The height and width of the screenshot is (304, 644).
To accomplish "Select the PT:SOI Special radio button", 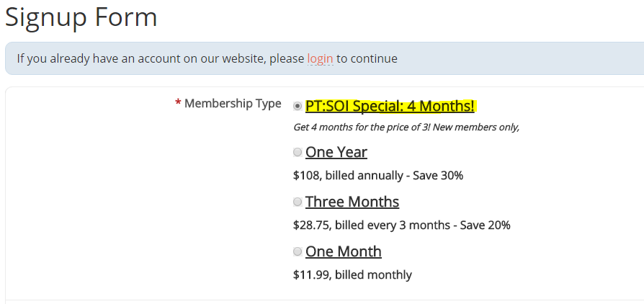I will 298,106.
